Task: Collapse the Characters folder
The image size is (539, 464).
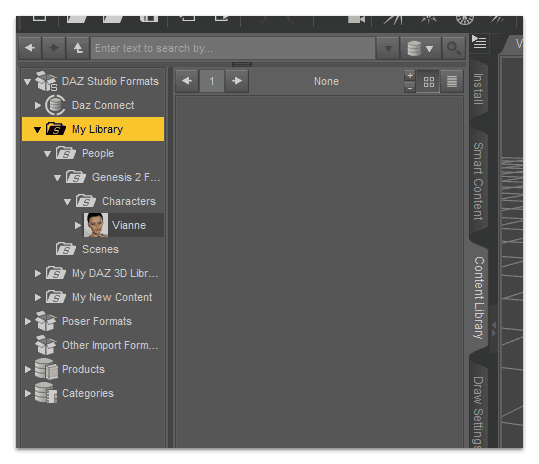Action: [67, 202]
